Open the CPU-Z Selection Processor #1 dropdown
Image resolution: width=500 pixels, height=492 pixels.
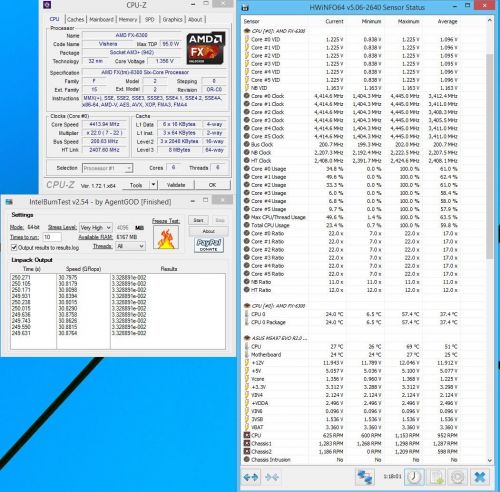point(108,168)
